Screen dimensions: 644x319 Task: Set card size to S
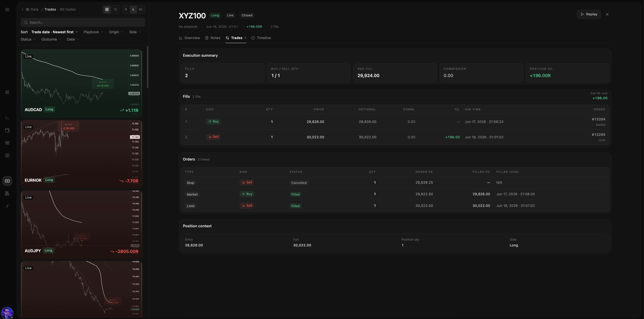click(126, 9)
